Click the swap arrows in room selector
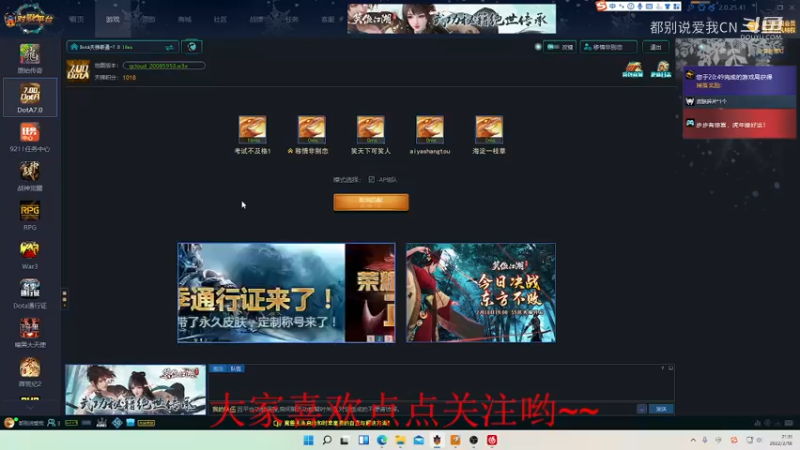This screenshot has width=800, height=450. [x=169, y=47]
